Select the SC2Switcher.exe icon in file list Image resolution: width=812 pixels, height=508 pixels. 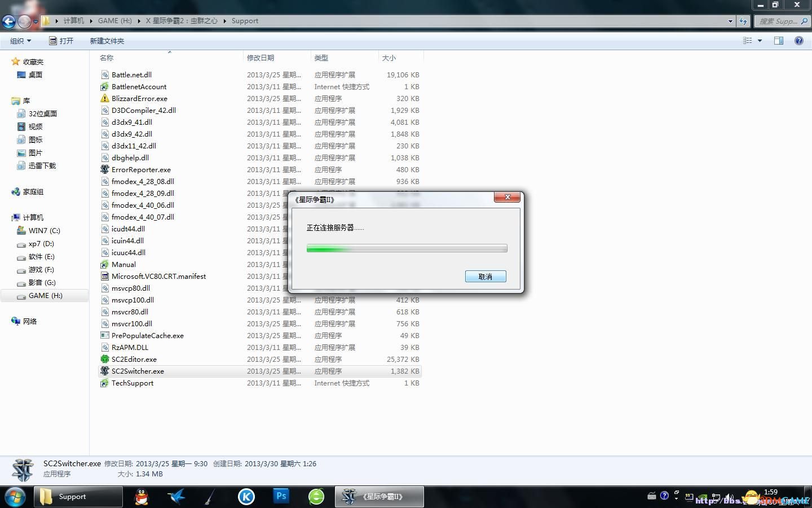click(x=104, y=371)
